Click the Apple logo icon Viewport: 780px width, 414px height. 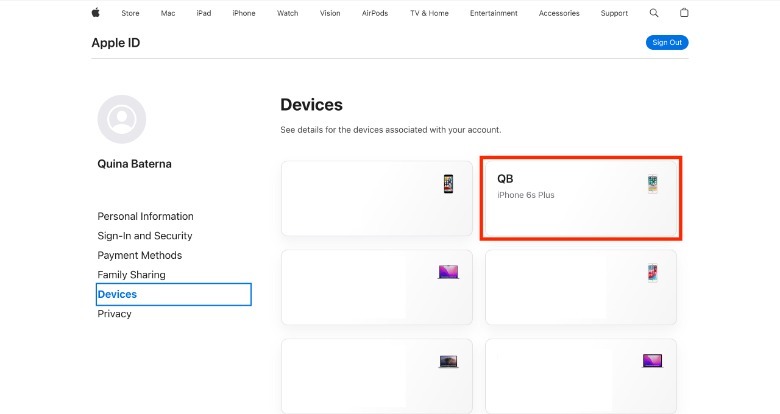[x=96, y=13]
